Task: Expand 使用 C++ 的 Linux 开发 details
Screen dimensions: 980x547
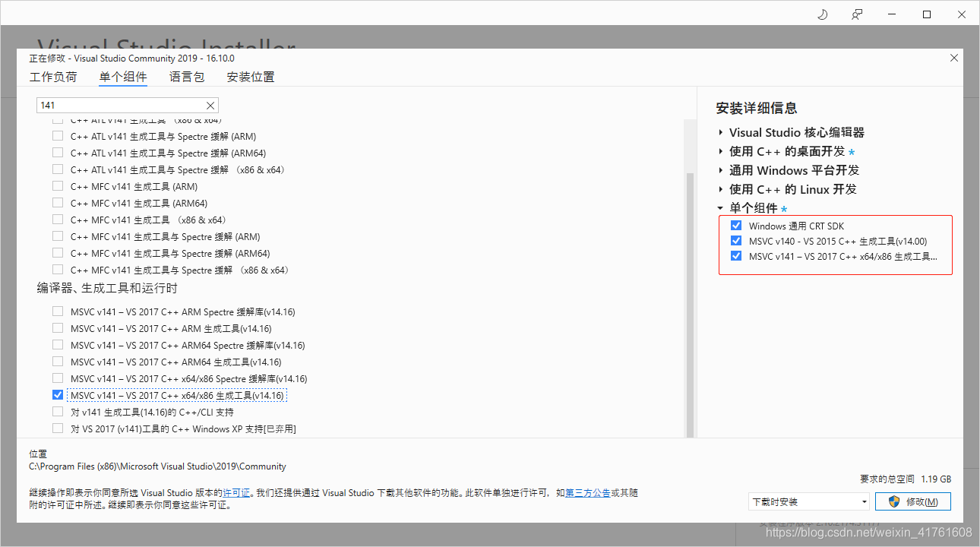Action: point(720,189)
